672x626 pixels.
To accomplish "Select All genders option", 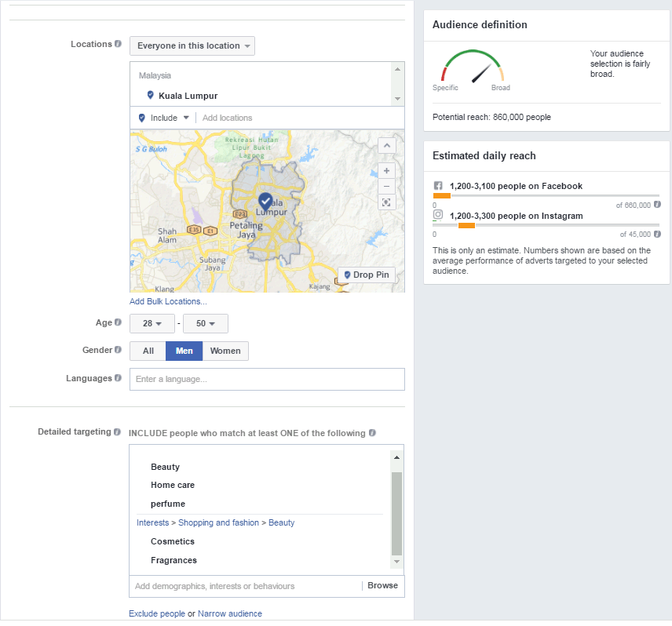I will coord(148,351).
